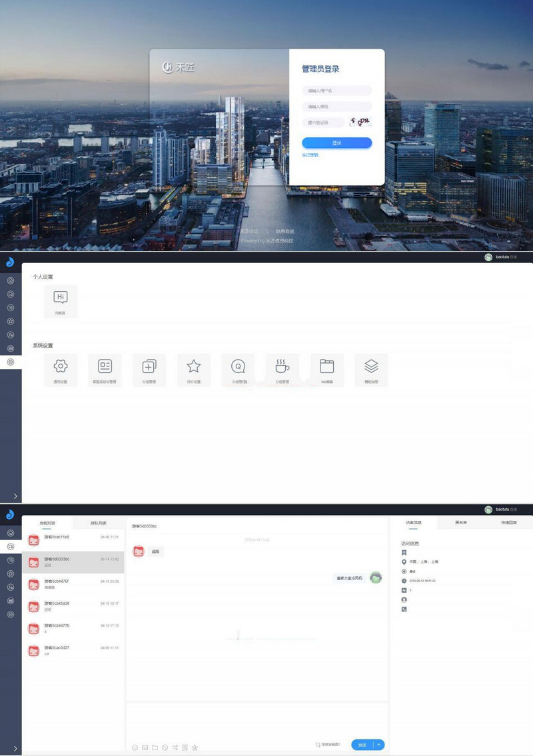
Task: Switch to the 黑名单 tab
Action: point(460,523)
